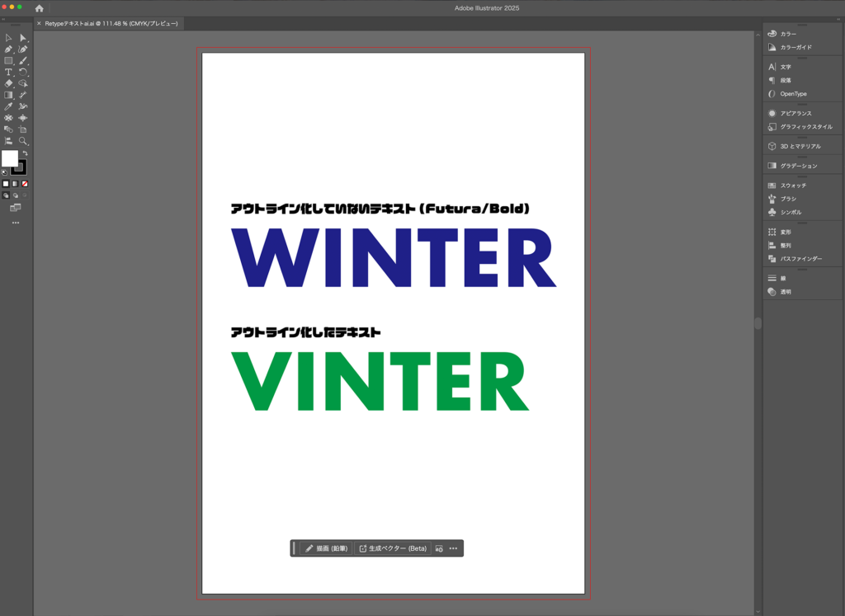Switch to Retypeテキストai.ai document tab

111,24
